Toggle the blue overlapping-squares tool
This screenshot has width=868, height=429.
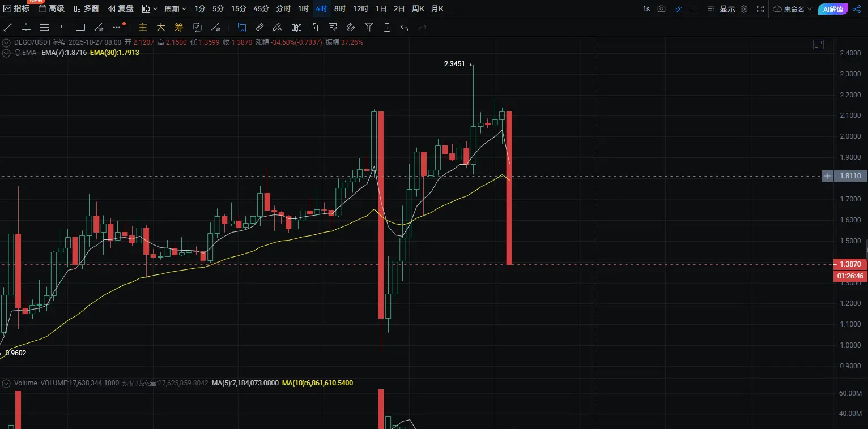pos(242,27)
